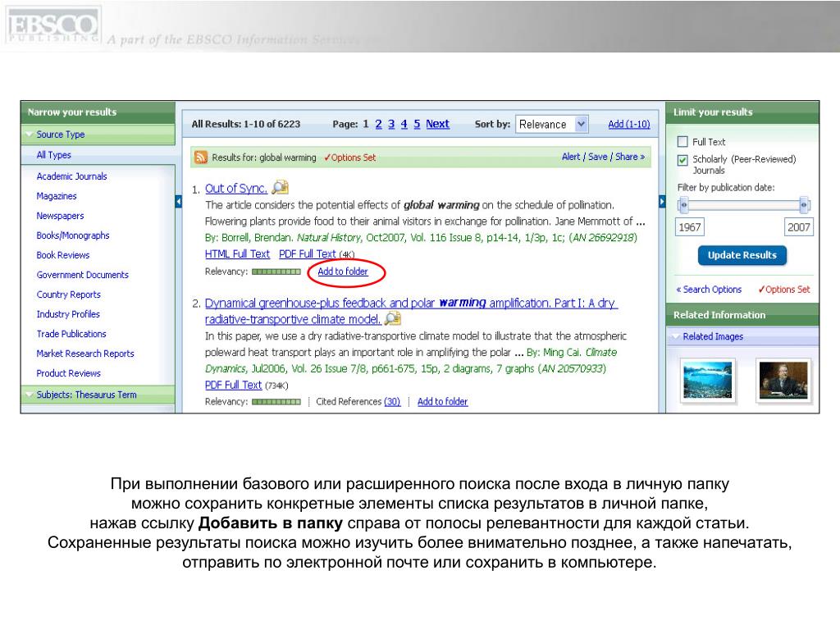The width and height of the screenshot is (840, 630).
Task: Filter by Industry Profiles
Action: click(68, 314)
